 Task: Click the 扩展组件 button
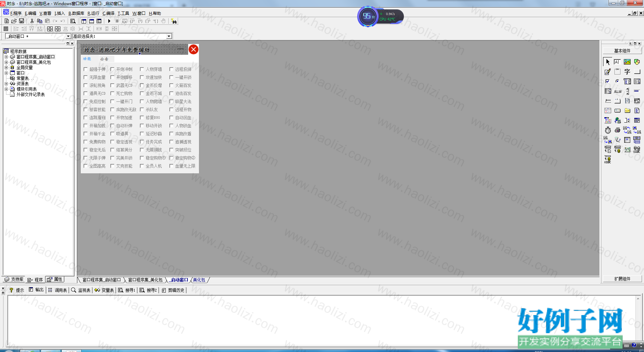[622, 279]
